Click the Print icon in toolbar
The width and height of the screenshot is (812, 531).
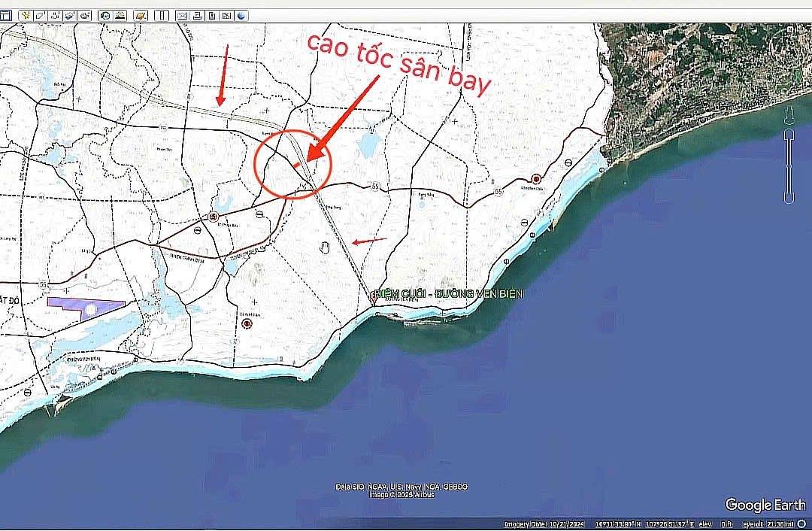[197, 16]
